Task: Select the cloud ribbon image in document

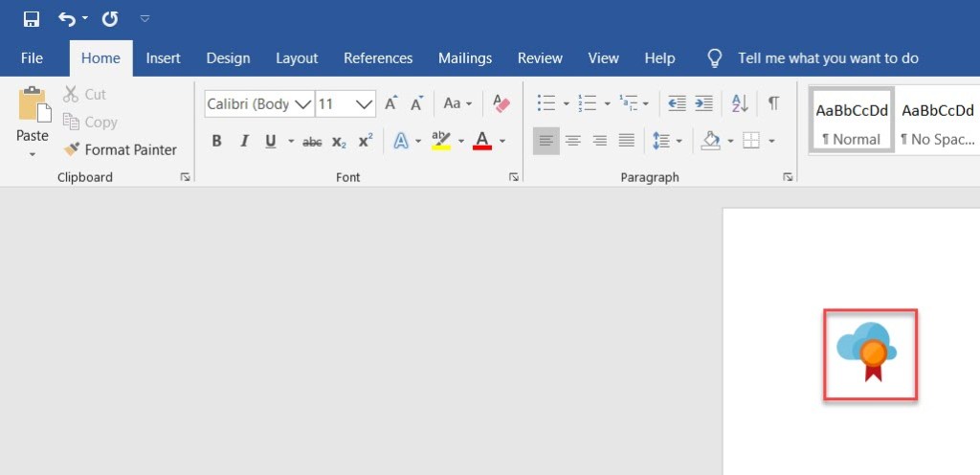Action: click(870, 354)
